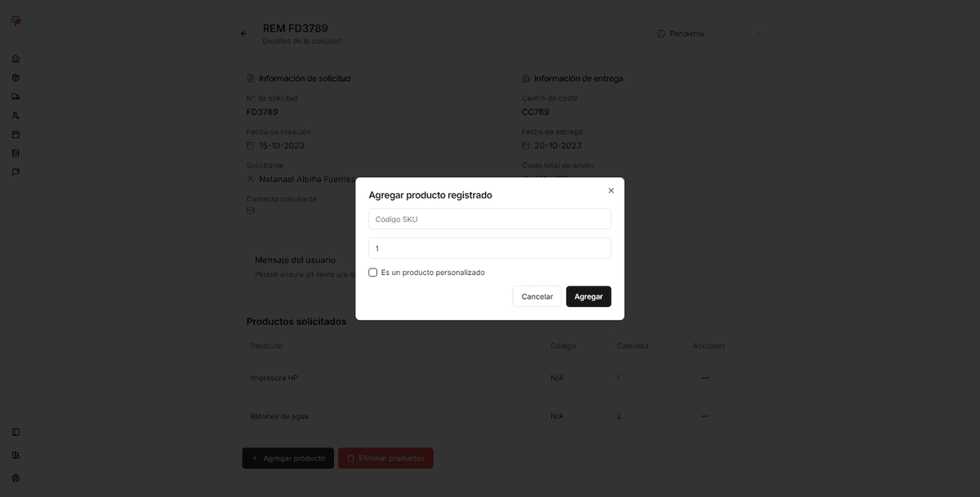This screenshot has width=980, height=497.
Task: Click the app logo in the sidebar
Action: coord(16,21)
